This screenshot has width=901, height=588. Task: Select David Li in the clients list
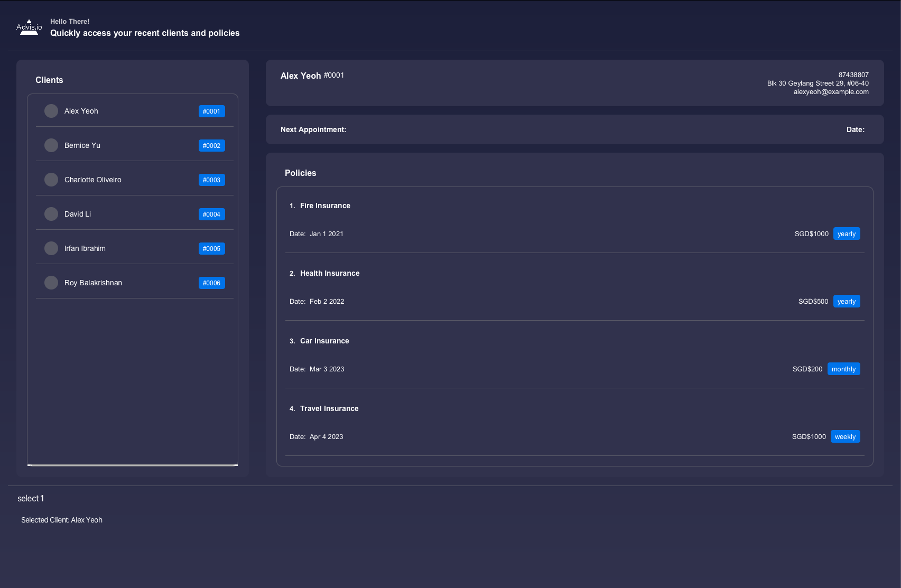click(x=135, y=214)
